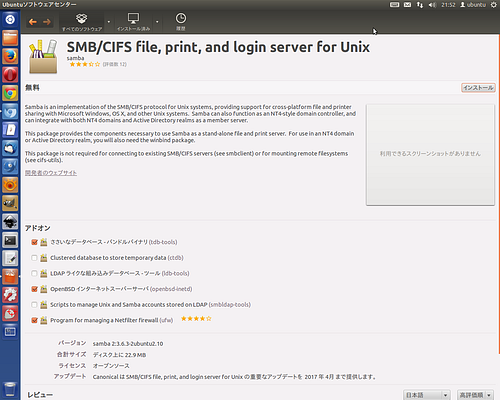500x400 pixels.
Task: Click the Ubuntu Software Center dock icon
Action: 10,276
